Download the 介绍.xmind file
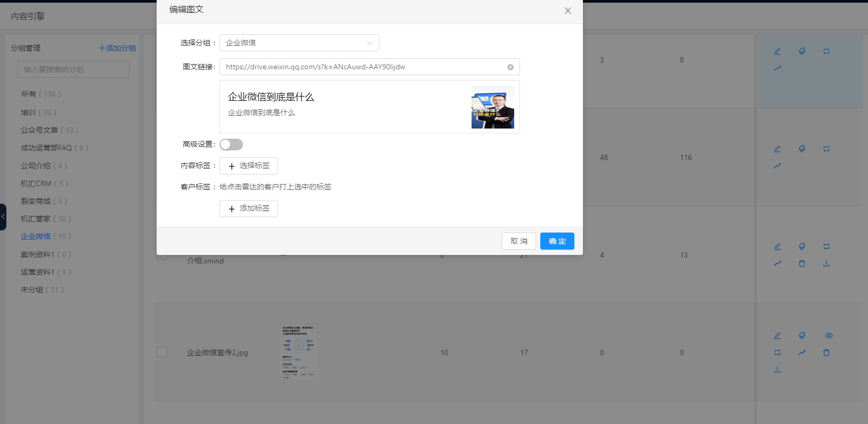 [x=826, y=263]
